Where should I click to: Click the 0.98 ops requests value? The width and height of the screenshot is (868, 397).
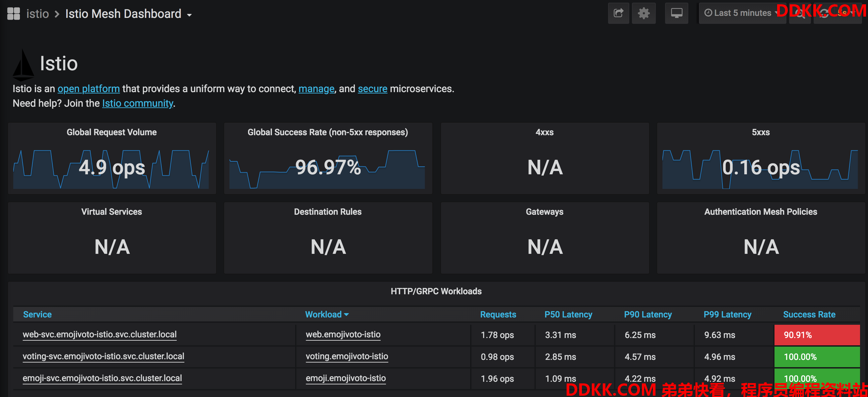pyautogui.click(x=497, y=357)
